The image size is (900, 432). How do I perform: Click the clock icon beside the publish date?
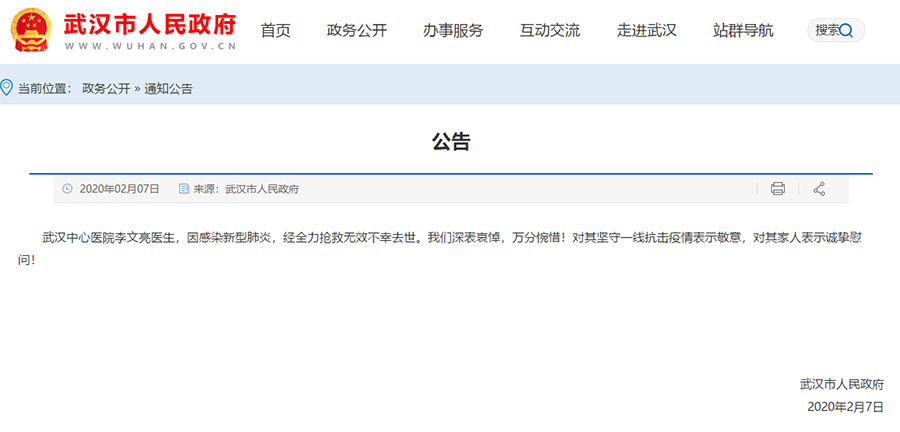[x=68, y=188]
